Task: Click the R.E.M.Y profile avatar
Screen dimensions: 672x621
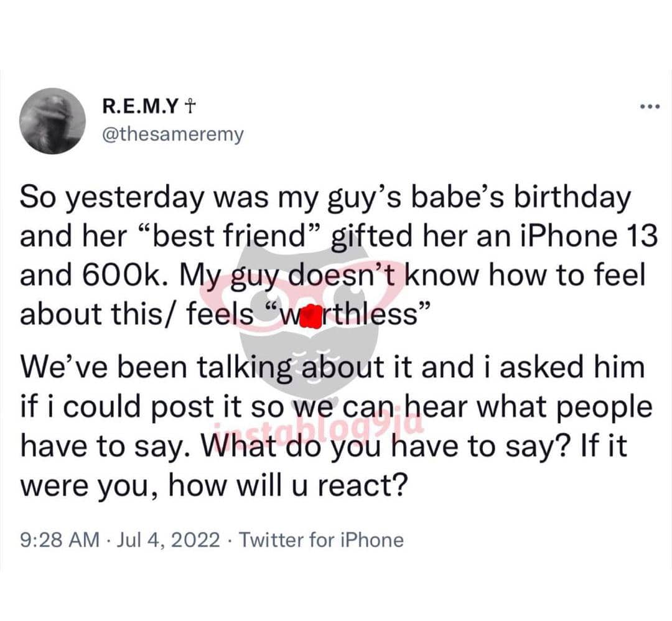Action: [x=53, y=121]
